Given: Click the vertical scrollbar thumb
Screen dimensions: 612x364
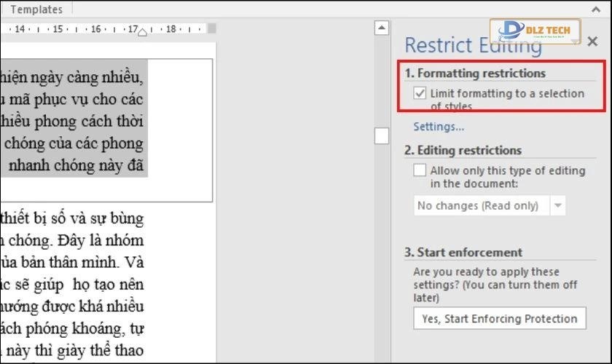Looking at the screenshot, I should point(381,136).
